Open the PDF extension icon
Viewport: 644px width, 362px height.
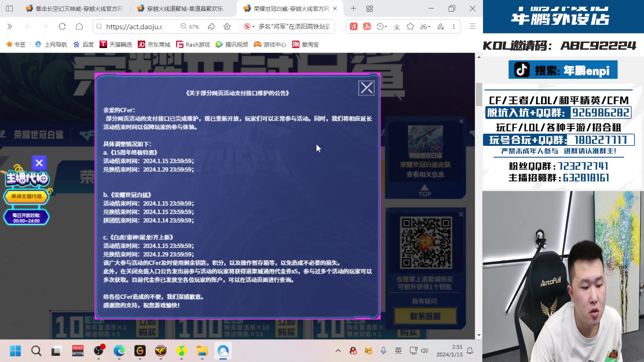[367, 26]
